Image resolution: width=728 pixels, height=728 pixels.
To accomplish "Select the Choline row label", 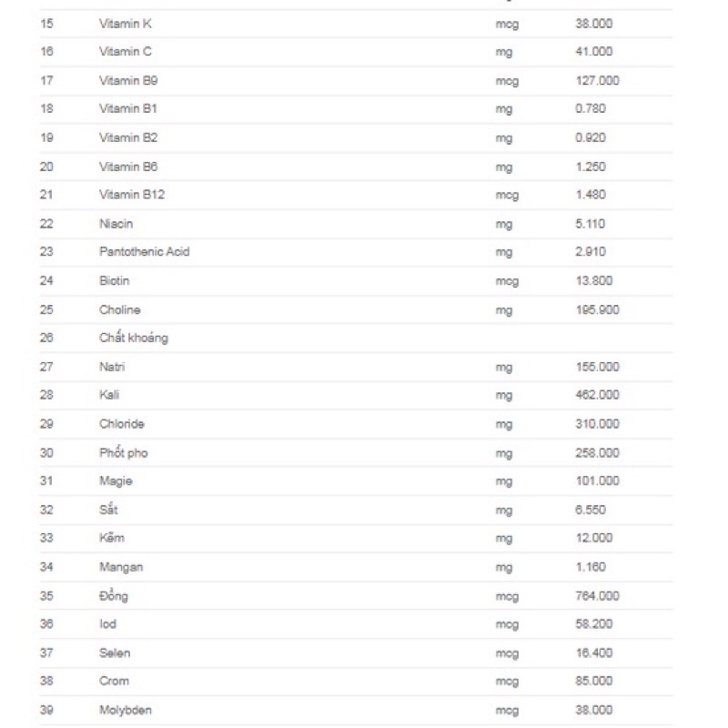I will click(120, 309).
